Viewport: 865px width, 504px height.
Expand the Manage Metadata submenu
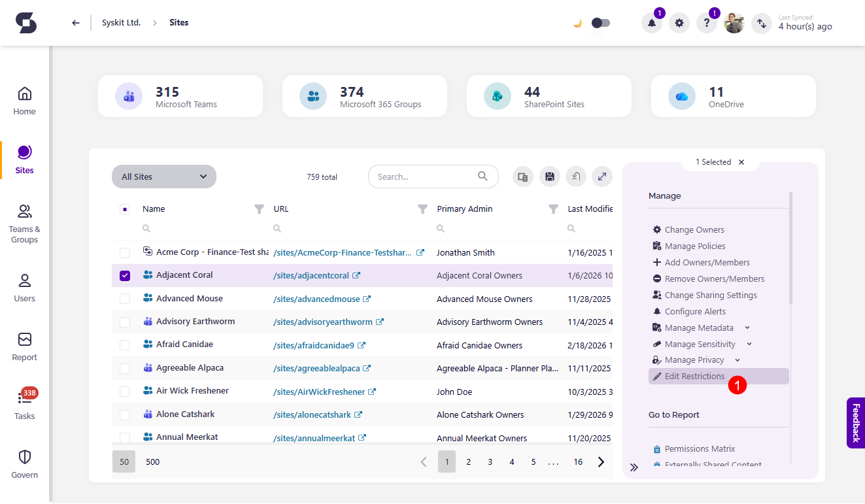click(x=747, y=328)
